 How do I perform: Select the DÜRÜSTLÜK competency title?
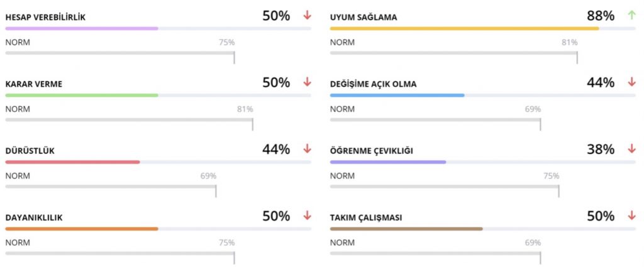pyautogui.click(x=30, y=151)
